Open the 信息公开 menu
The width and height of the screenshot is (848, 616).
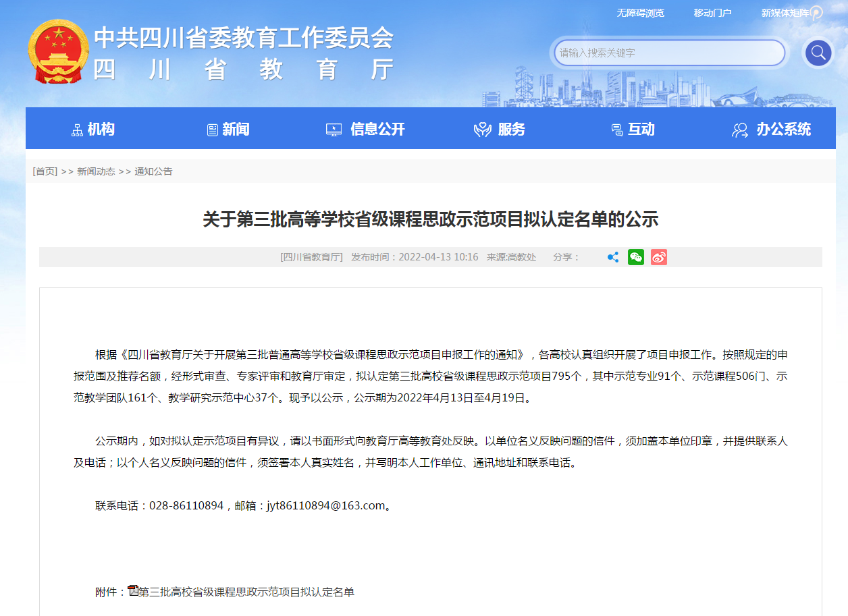[365, 130]
